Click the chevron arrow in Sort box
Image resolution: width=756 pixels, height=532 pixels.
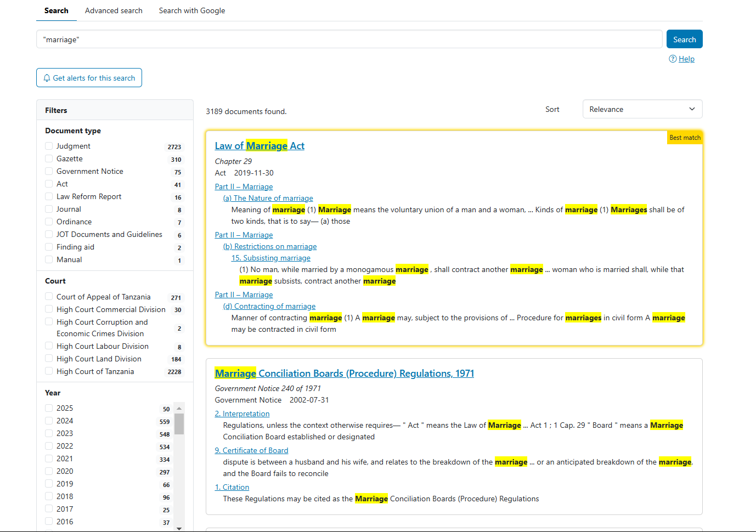point(692,109)
